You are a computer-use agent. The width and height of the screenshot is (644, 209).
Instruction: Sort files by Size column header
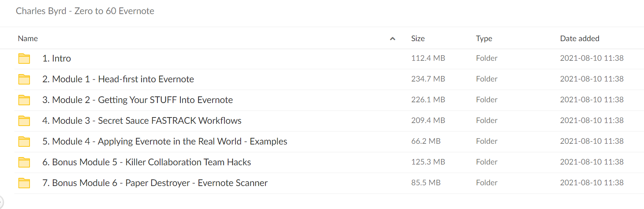pos(418,39)
